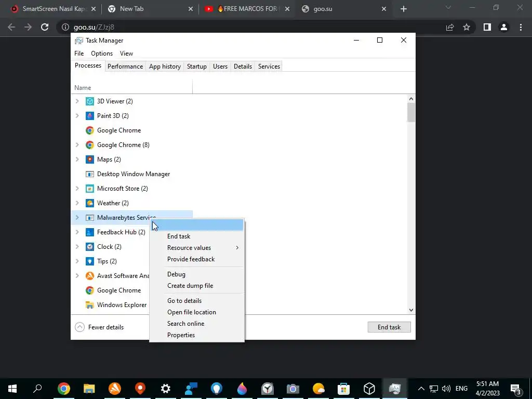532x399 pixels.
Task: Open the Task Manager Options menu
Action: pyautogui.click(x=102, y=54)
